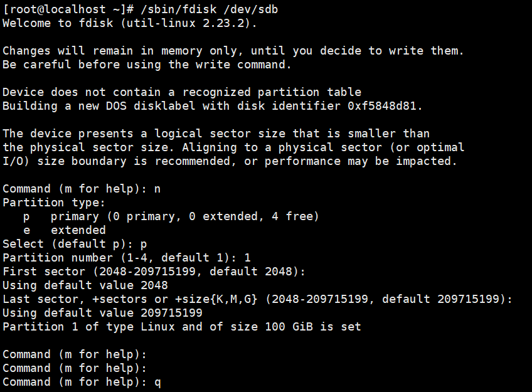Click the first empty Command prompt after partition set
This screenshot has height=392, width=532.
(x=75, y=354)
